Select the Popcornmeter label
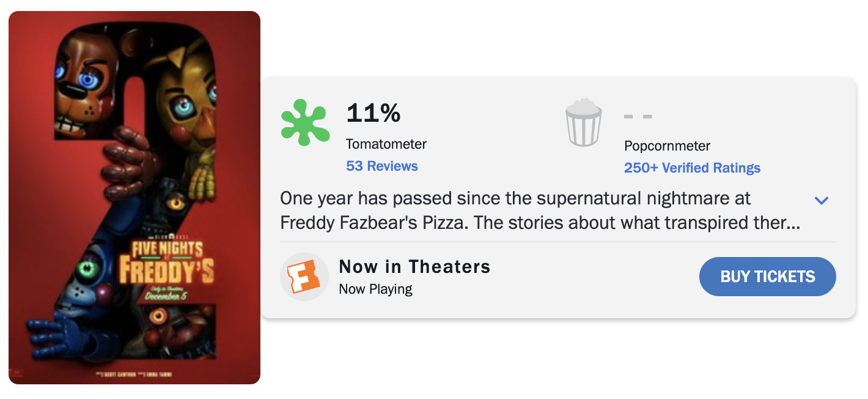Screen dimensions: 868x399 point(667,146)
